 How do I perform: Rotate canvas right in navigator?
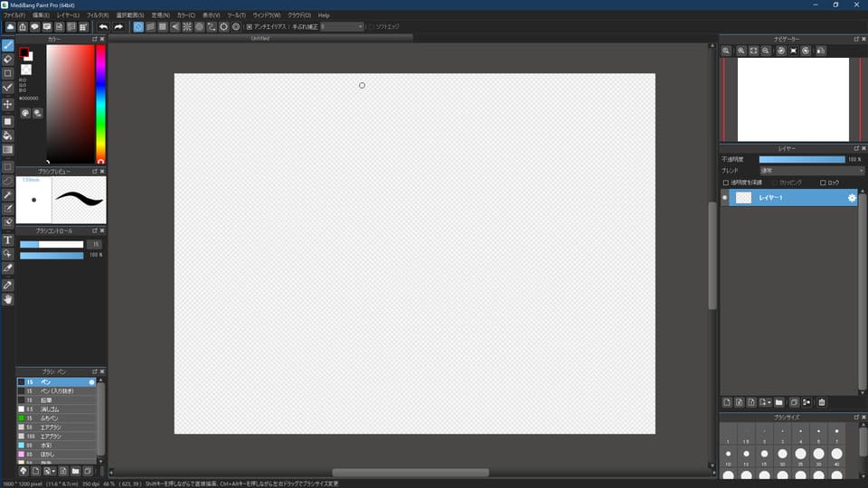click(x=806, y=51)
